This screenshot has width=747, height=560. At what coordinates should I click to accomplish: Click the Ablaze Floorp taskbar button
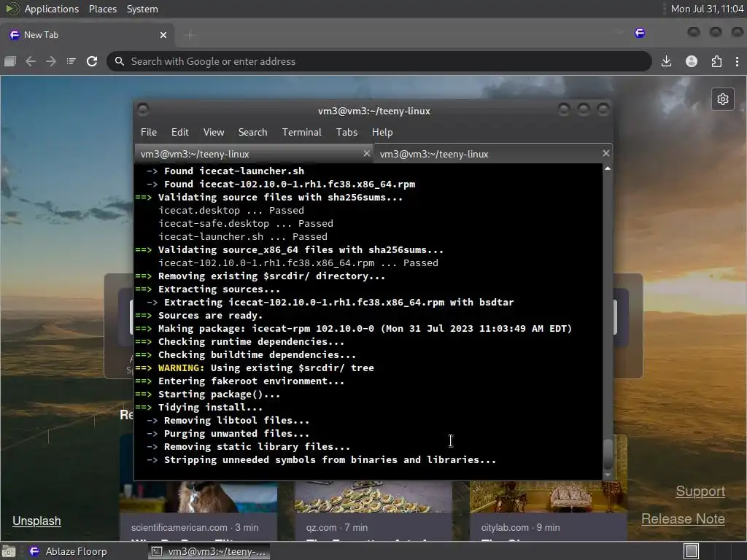pos(68,551)
